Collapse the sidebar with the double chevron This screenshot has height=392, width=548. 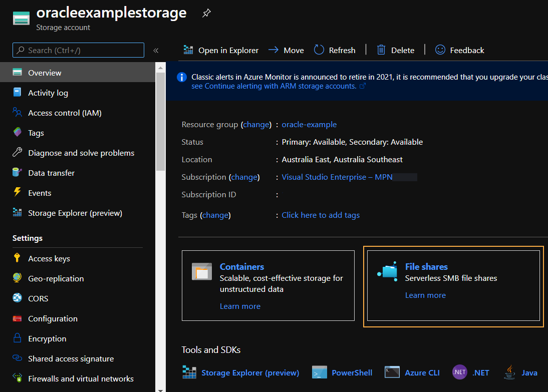click(156, 50)
